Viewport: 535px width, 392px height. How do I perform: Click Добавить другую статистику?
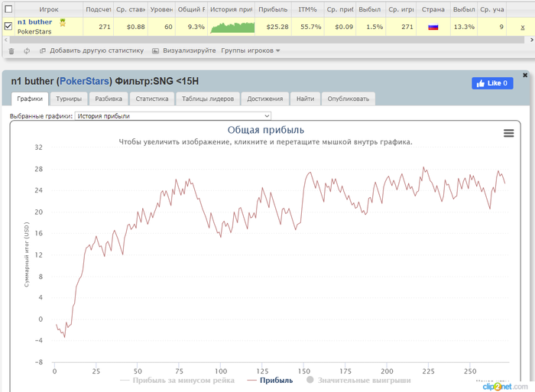pyautogui.click(x=96, y=50)
